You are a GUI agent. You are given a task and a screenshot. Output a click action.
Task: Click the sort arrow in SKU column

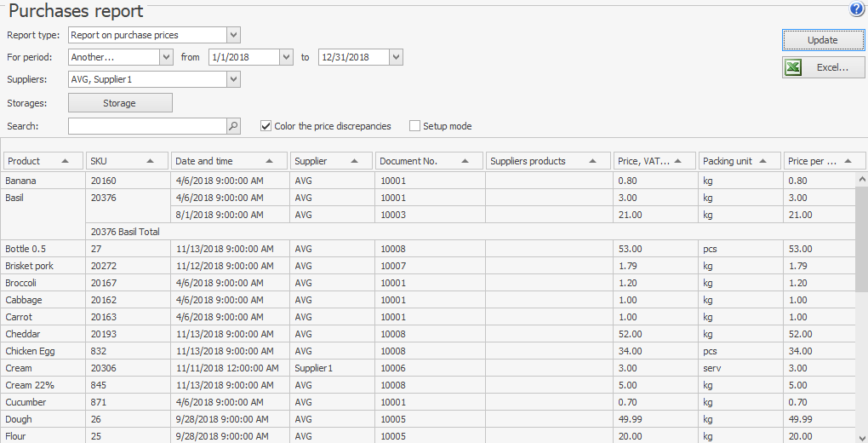coord(150,161)
